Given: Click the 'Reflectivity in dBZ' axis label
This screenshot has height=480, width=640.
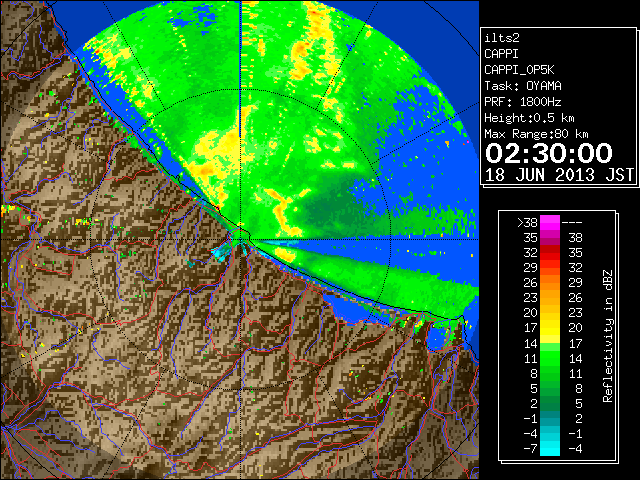Looking at the screenshot, I should click(x=608, y=336).
